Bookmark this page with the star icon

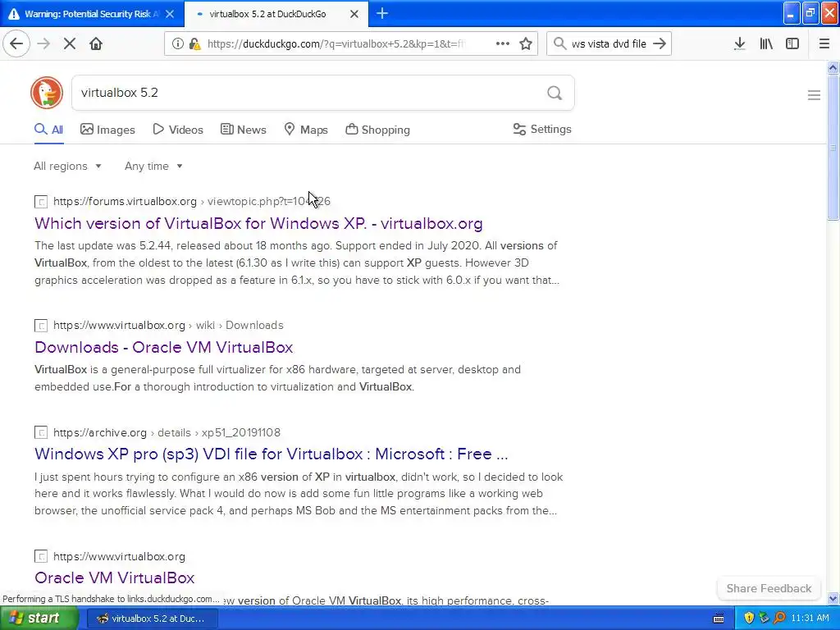(x=526, y=43)
